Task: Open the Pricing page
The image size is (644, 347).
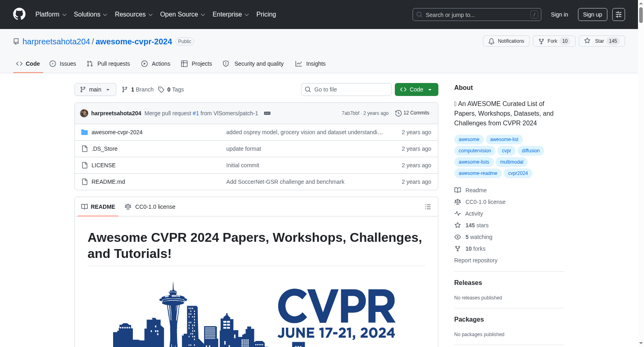Action: click(266, 15)
